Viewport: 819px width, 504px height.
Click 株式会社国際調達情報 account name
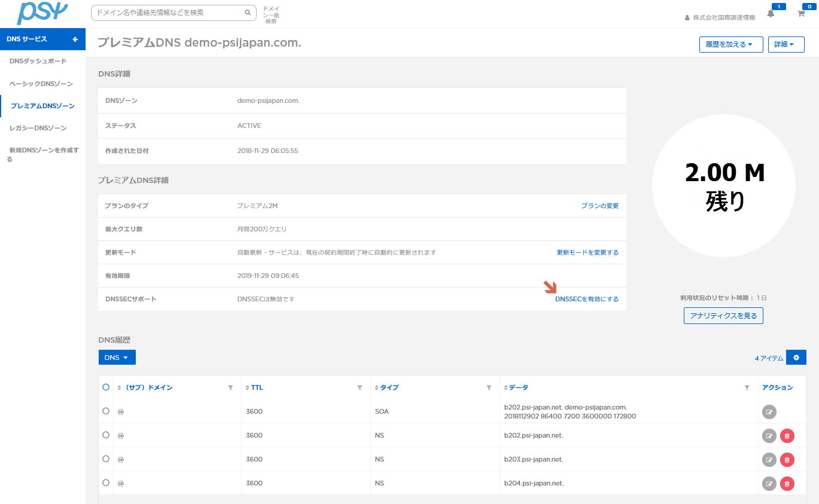(724, 18)
